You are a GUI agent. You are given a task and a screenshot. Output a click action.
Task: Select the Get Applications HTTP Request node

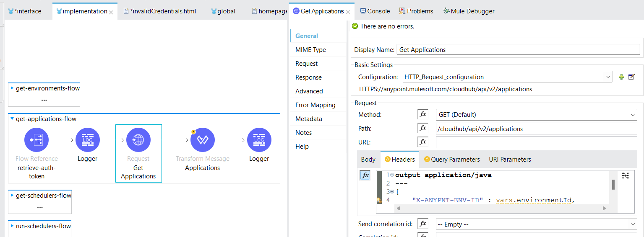click(138, 140)
